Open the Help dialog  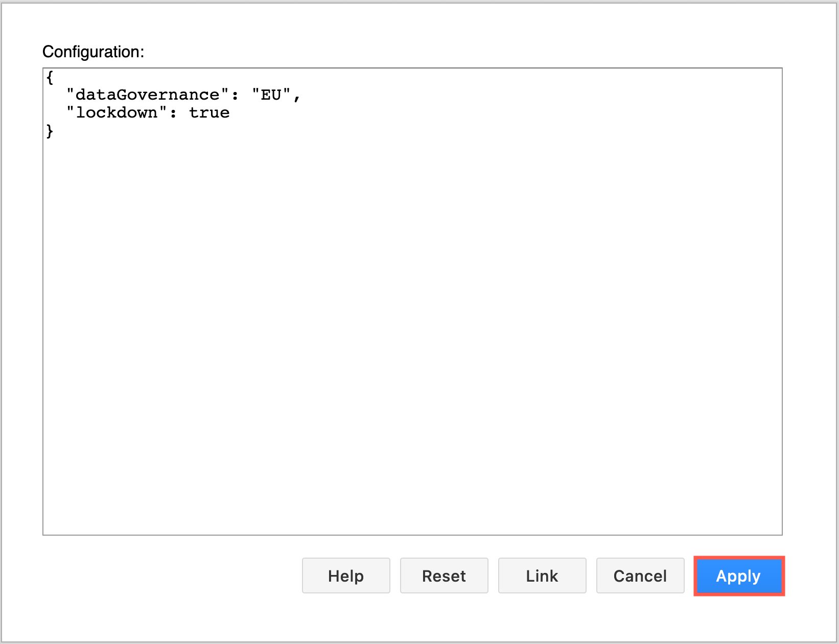point(346,576)
